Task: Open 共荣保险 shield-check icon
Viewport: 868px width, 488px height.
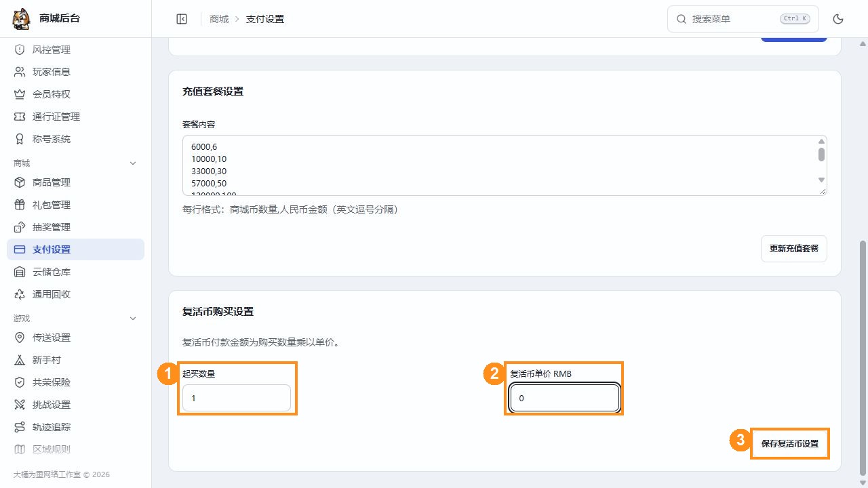Action: (20, 382)
